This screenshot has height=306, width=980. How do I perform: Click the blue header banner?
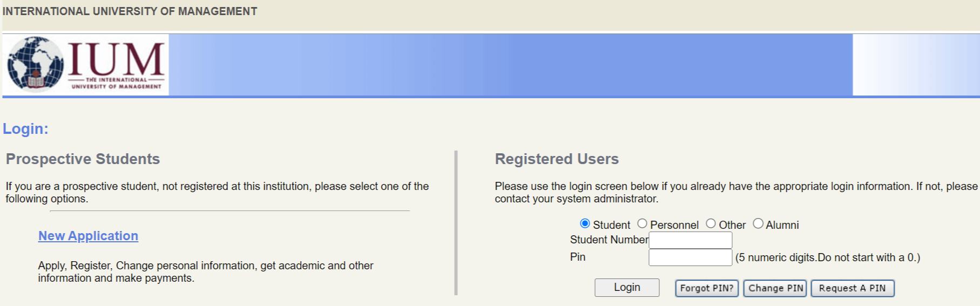510,65
